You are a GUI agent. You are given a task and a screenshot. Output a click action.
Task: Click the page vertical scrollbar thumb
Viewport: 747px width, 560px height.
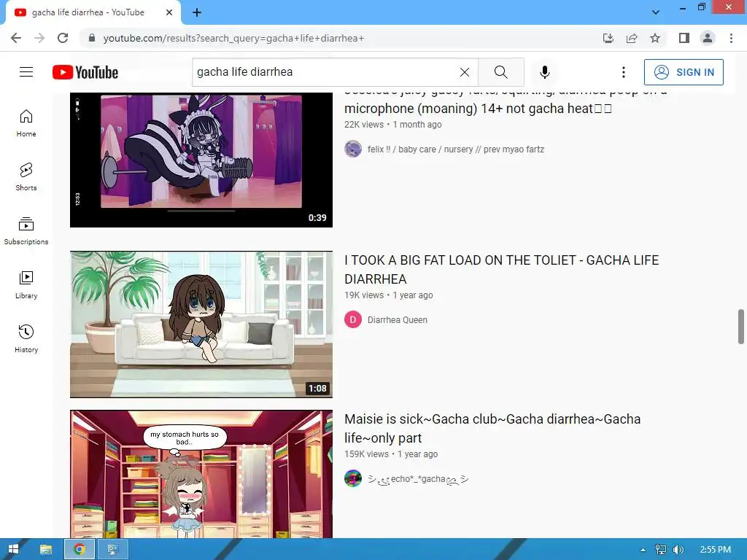(741, 326)
